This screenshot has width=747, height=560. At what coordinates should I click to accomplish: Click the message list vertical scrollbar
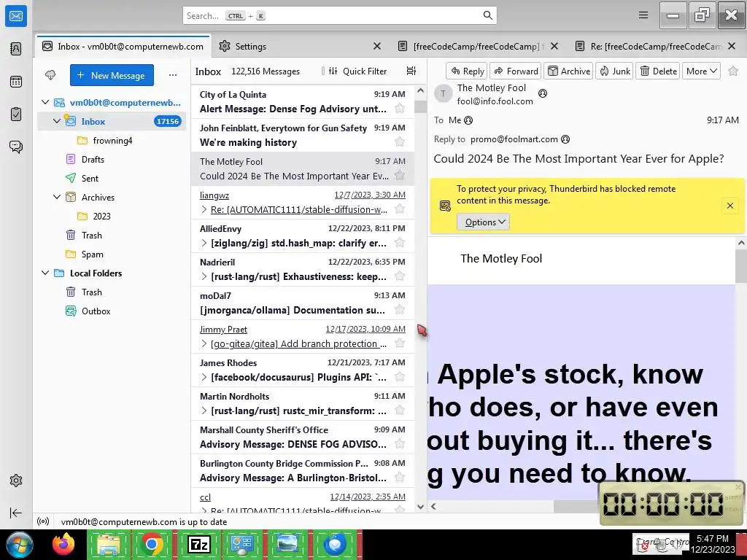pyautogui.click(x=420, y=297)
